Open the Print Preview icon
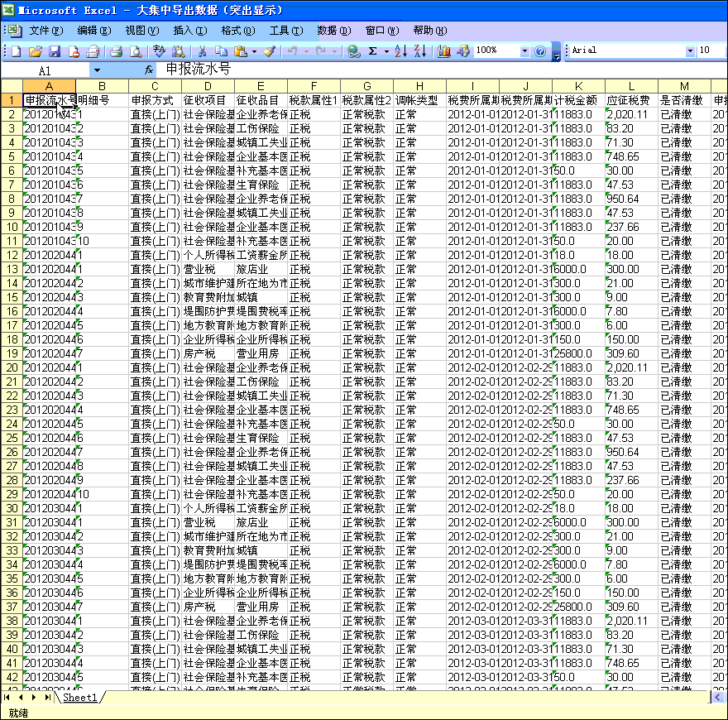 point(136,51)
